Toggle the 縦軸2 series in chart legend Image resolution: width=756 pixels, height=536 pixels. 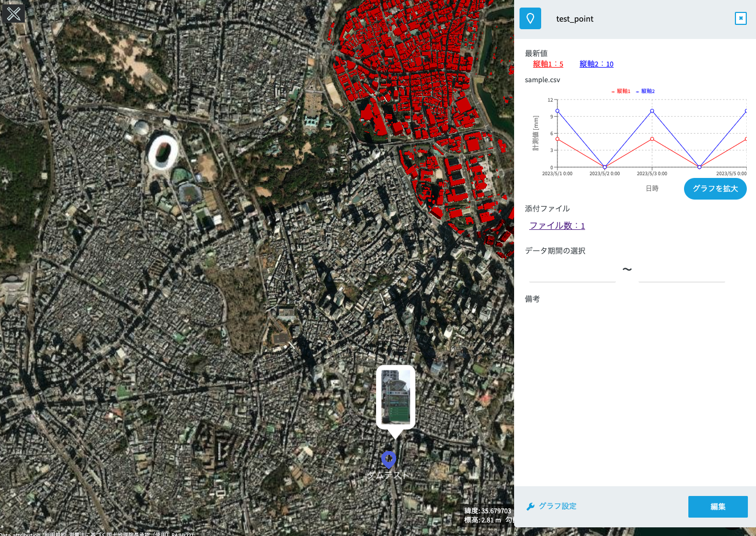(x=646, y=91)
